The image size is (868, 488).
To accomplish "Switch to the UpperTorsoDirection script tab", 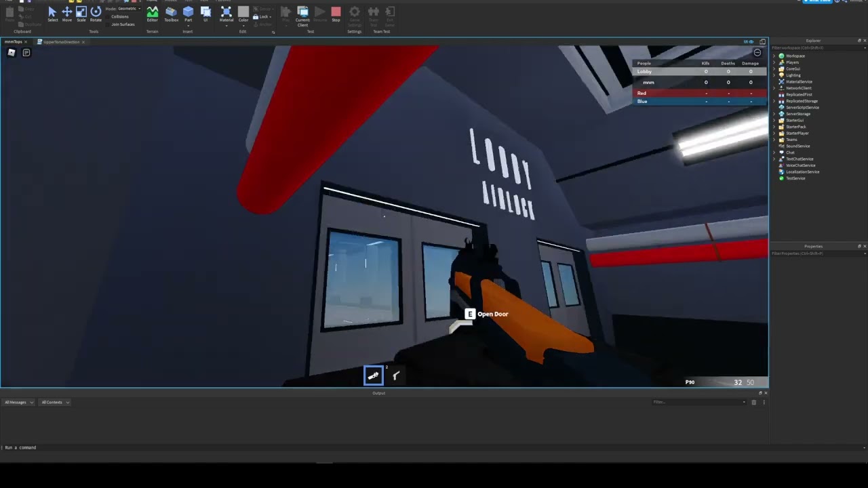I will pos(61,42).
